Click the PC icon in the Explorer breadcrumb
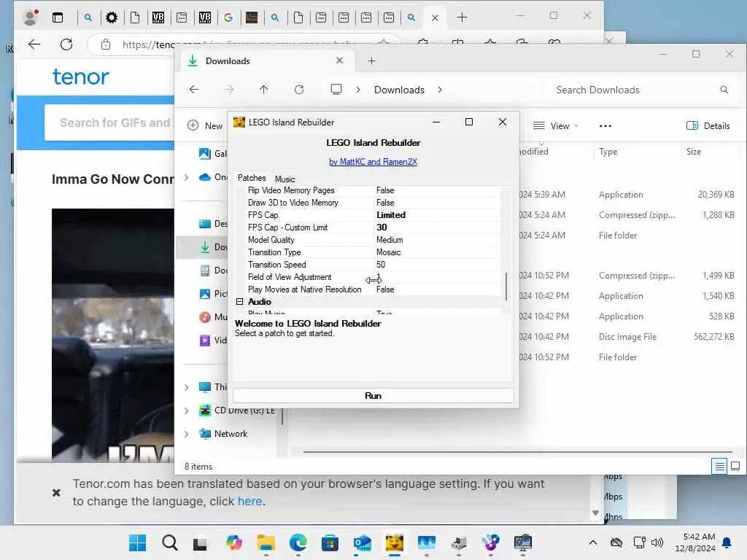747x560 pixels. (336, 90)
